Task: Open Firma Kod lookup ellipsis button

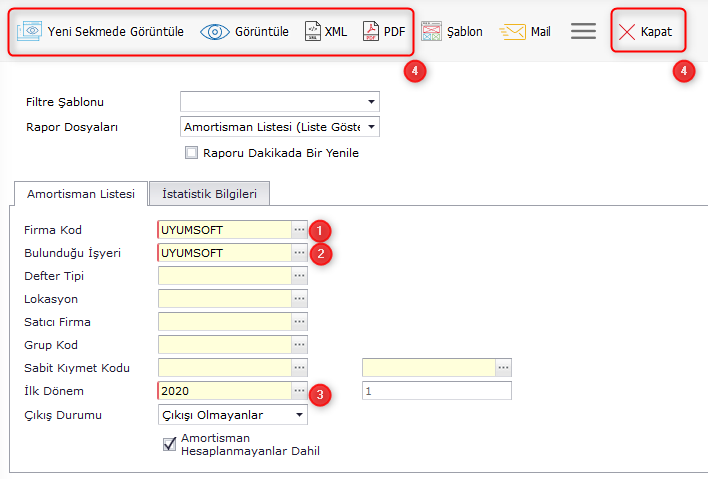Action: (x=299, y=230)
